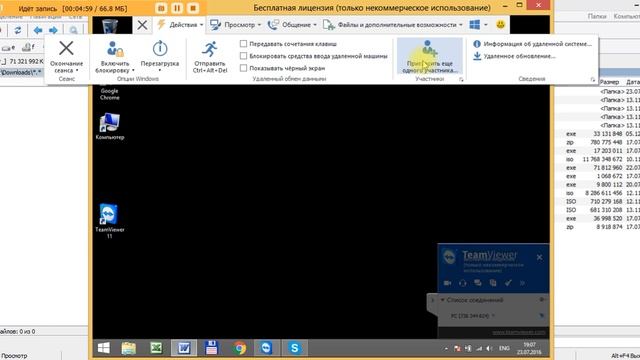Close the TeamViewer session panel
640x360 pixels.
click(540, 257)
